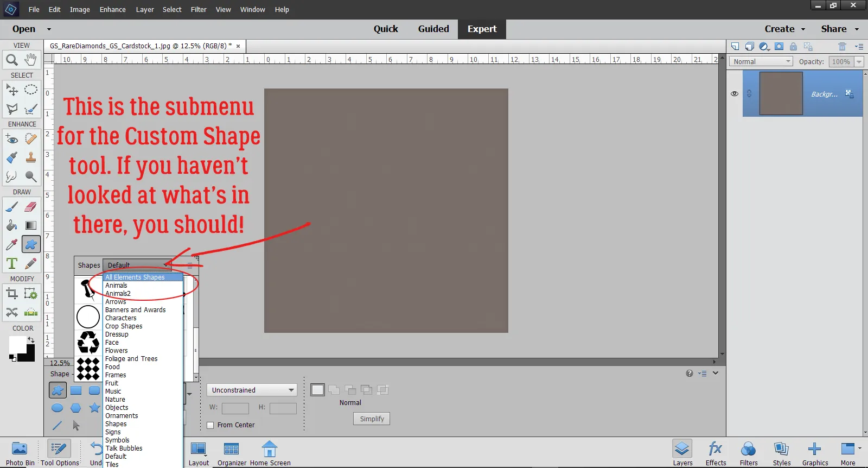Image resolution: width=868 pixels, height=468 pixels.
Task: Click the foreground color swatch
Action: tap(17, 344)
